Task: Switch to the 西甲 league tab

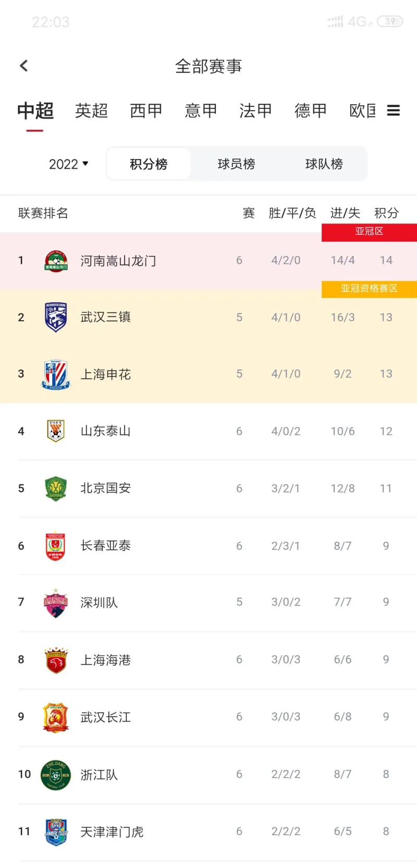Action: [146, 111]
